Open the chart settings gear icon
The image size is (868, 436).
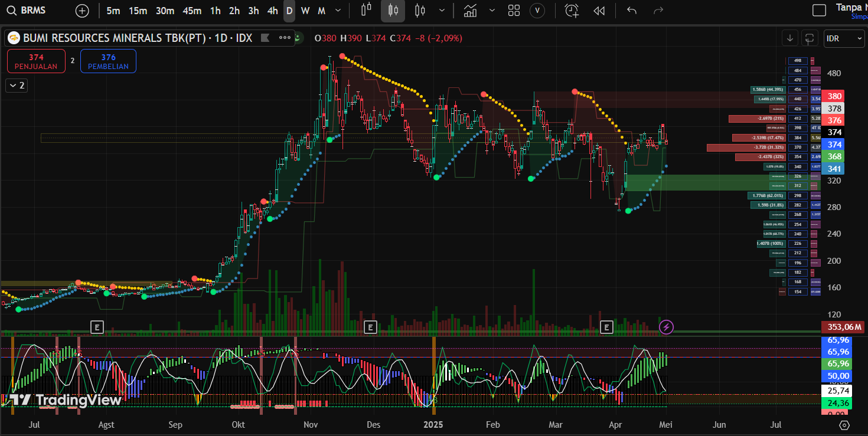[x=844, y=425]
